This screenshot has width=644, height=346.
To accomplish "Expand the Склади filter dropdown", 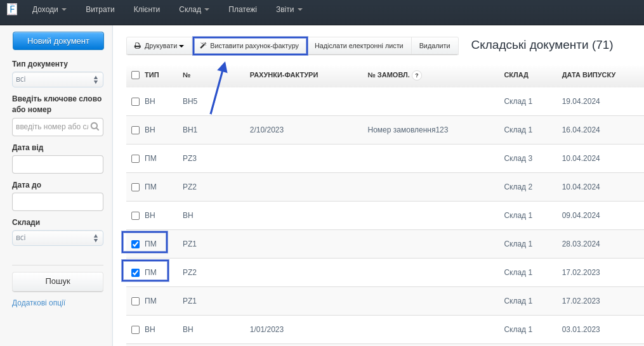I will (x=58, y=238).
